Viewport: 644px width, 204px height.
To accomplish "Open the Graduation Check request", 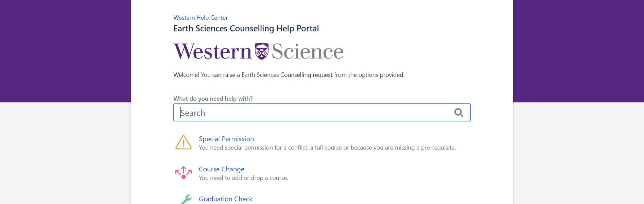I will (x=226, y=199).
